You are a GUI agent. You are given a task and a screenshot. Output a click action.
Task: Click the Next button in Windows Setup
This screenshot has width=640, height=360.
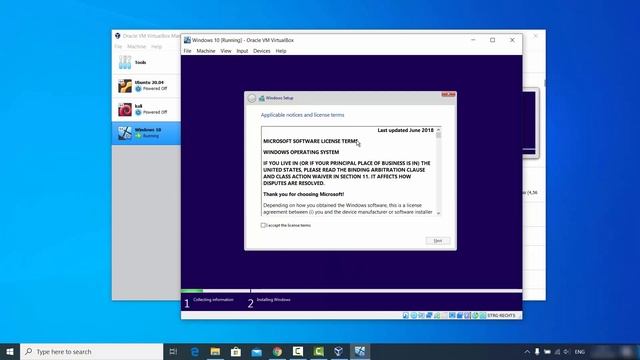click(x=438, y=241)
